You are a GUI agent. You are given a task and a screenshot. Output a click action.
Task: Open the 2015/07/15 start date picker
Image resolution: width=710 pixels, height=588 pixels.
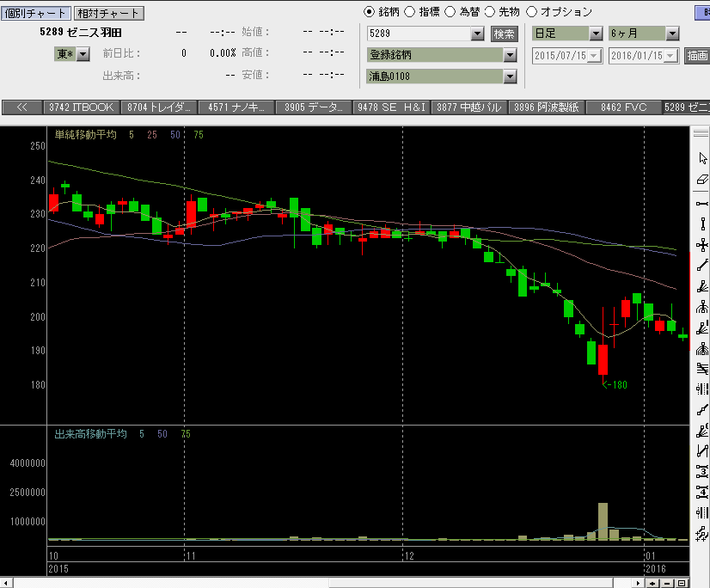coord(595,56)
